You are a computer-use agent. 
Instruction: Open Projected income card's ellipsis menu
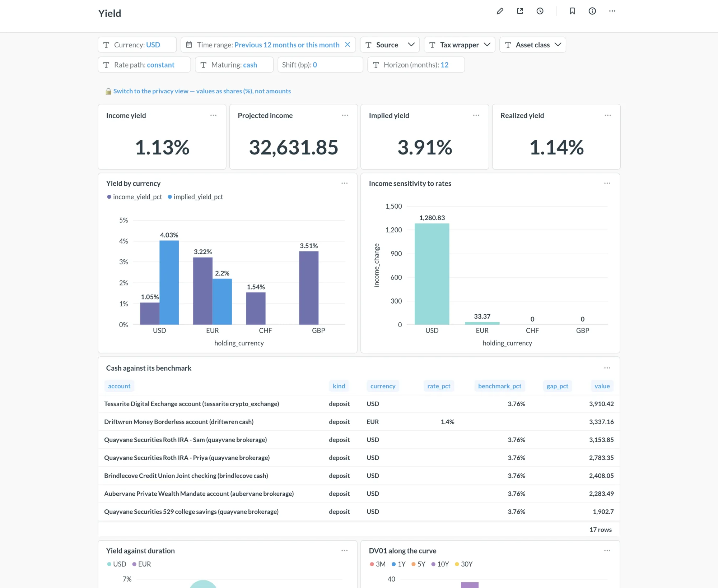click(x=345, y=115)
